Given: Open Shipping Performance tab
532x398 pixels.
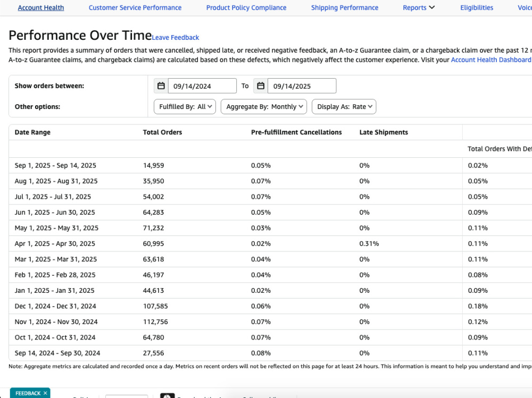Looking at the screenshot, I should coord(345,7).
